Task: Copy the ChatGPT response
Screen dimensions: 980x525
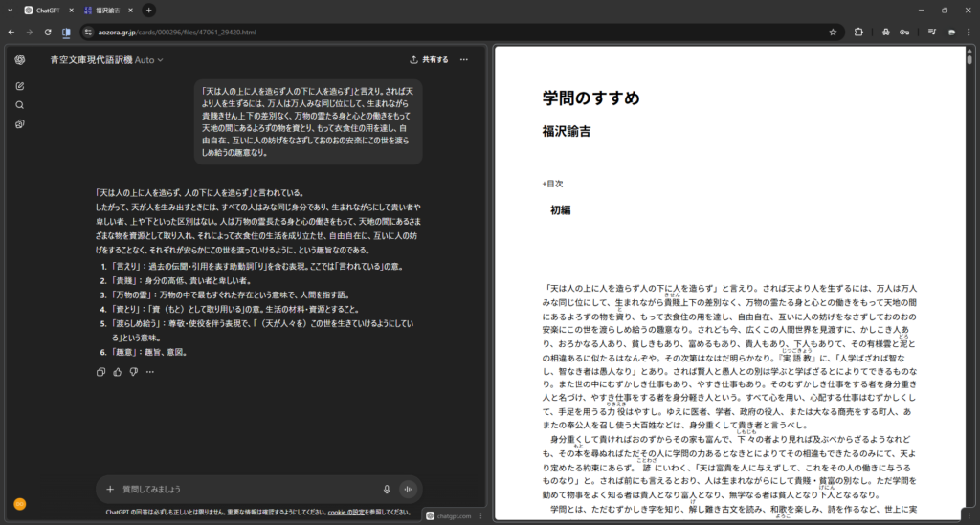Action: [x=101, y=372]
